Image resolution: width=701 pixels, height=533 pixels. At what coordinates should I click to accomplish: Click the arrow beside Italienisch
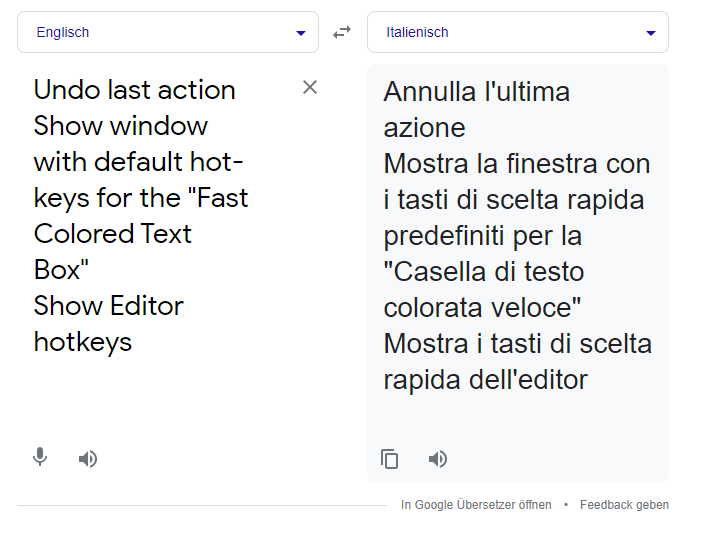(x=651, y=33)
